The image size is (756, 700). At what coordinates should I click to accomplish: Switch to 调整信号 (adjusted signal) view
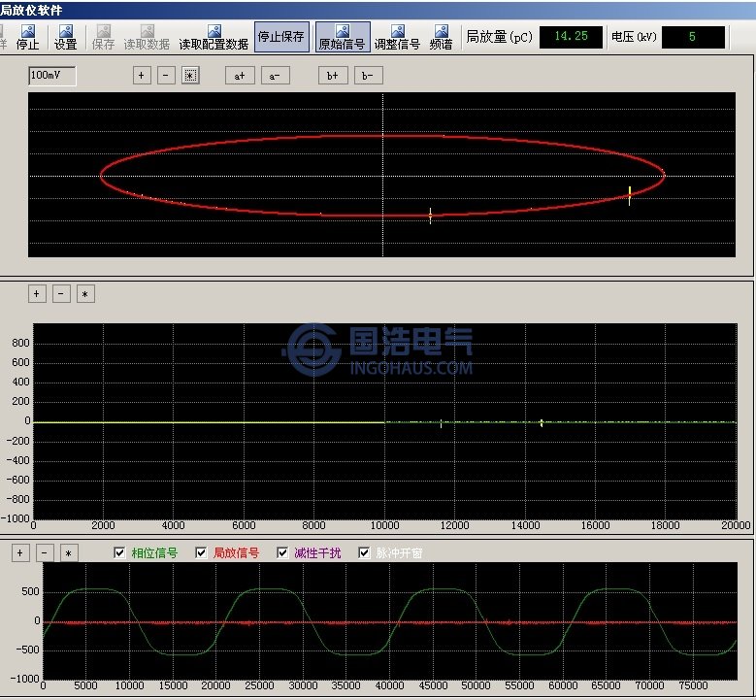pos(397,37)
